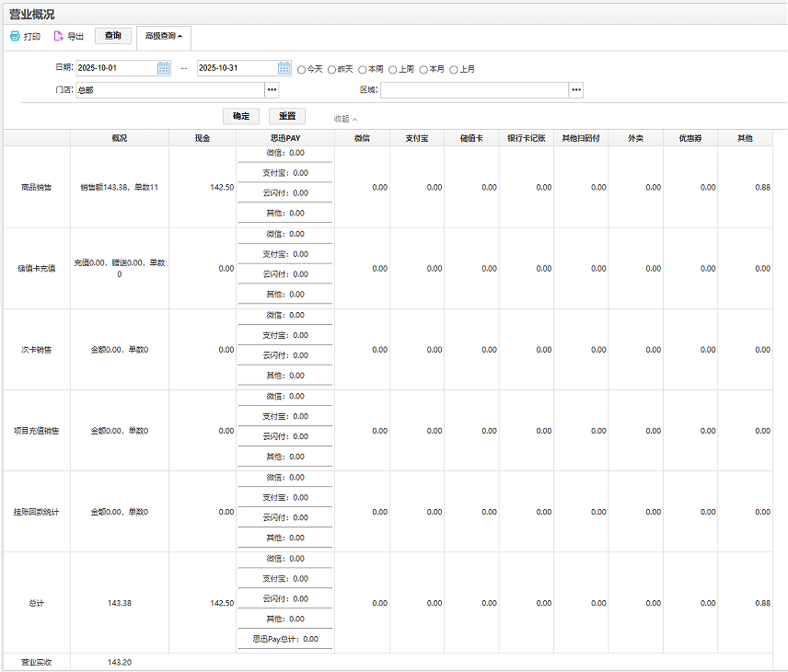The image size is (788, 672).
Task: Toggle the 高级查询 advanced query tab
Action: point(163,36)
